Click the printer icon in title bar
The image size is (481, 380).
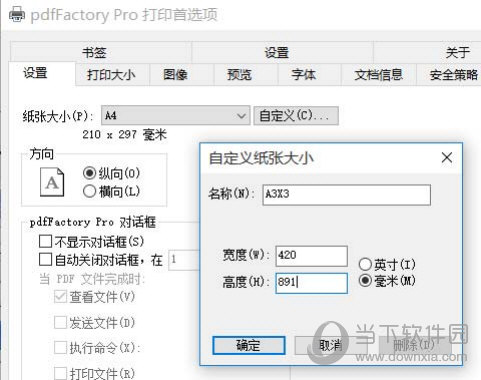click(x=16, y=14)
